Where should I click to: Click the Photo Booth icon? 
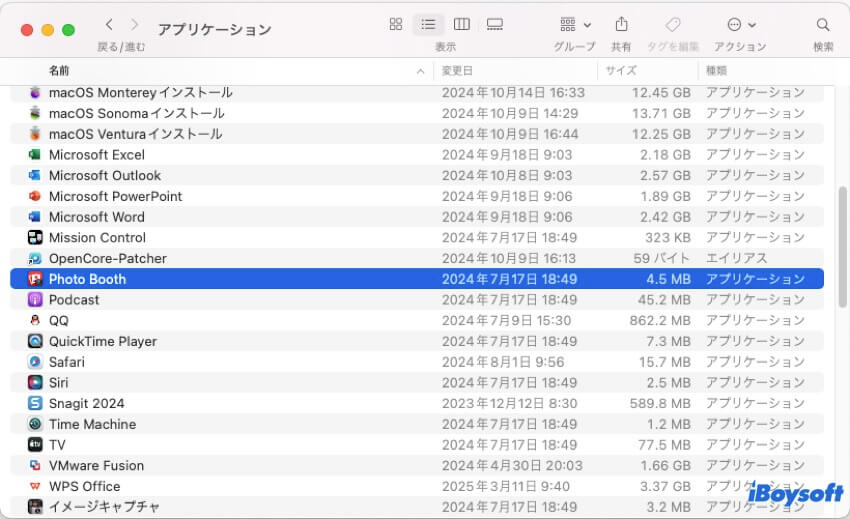35,279
